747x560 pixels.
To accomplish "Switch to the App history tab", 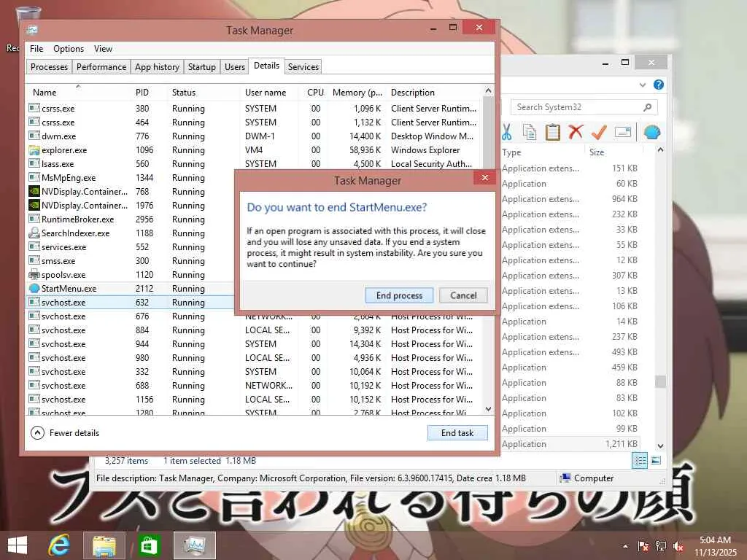I will [157, 66].
